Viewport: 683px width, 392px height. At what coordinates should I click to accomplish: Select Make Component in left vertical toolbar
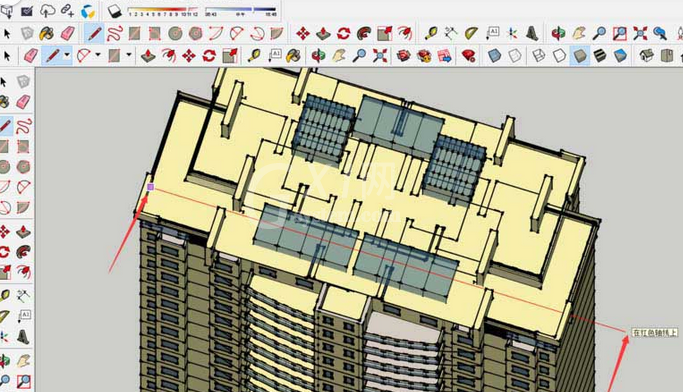[24, 81]
